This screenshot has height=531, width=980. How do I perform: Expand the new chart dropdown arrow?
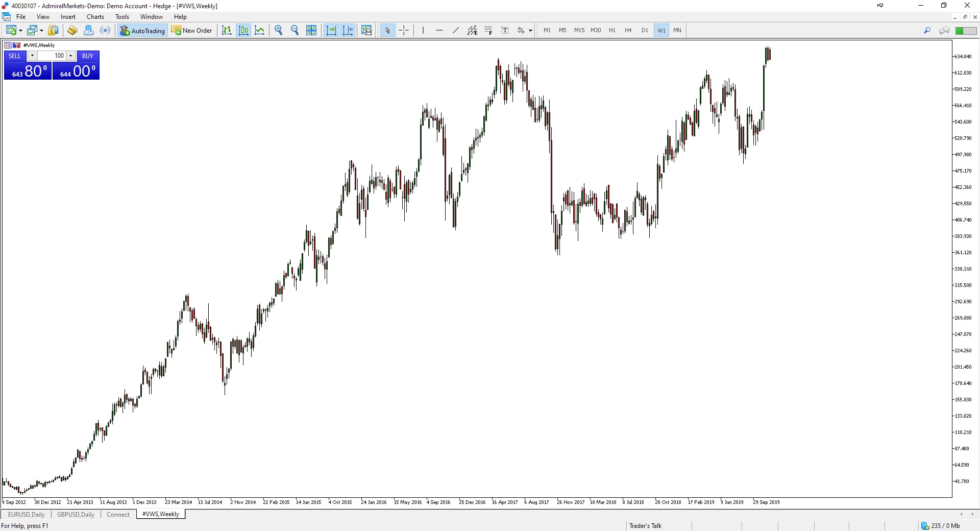coord(20,31)
